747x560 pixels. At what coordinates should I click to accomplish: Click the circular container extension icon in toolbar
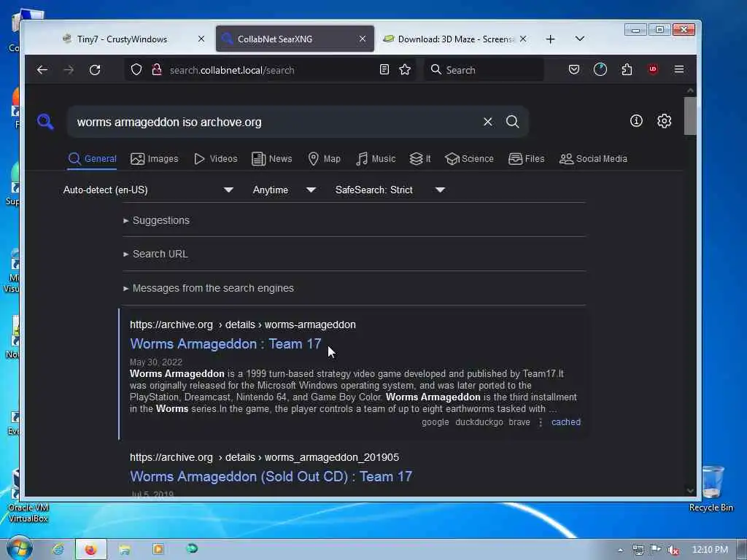pyautogui.click(x=600, y=69)
